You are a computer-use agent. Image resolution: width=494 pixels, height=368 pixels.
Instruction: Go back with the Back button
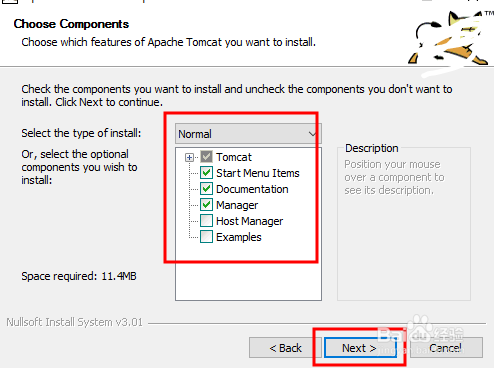(285, 348)
